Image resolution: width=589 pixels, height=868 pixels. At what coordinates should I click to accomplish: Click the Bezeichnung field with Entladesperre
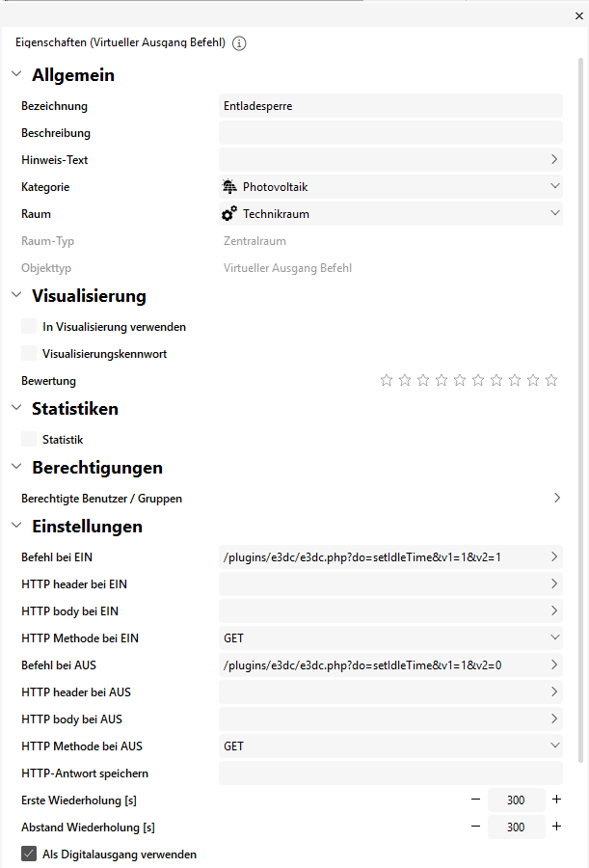(x=390, y=106)
